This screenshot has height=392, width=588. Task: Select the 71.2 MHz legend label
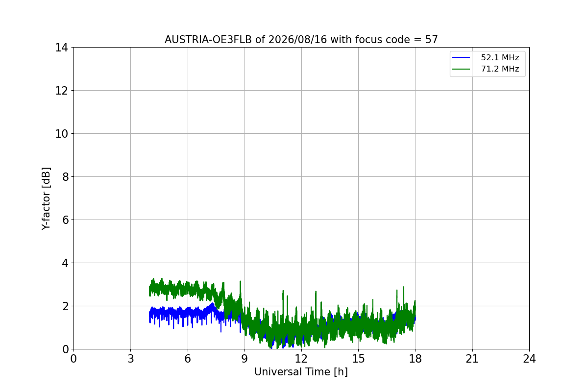point(500,69)
